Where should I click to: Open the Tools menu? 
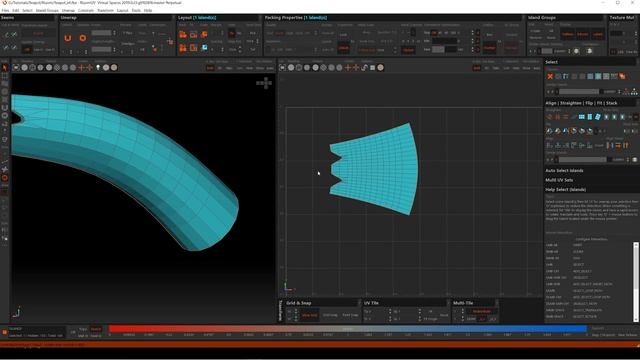pos(136,10)
